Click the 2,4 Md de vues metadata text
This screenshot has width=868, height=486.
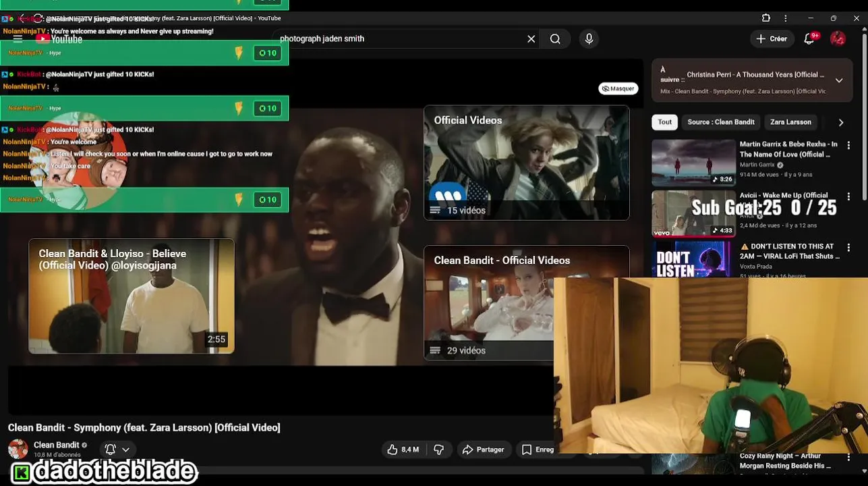pos(759,225)
